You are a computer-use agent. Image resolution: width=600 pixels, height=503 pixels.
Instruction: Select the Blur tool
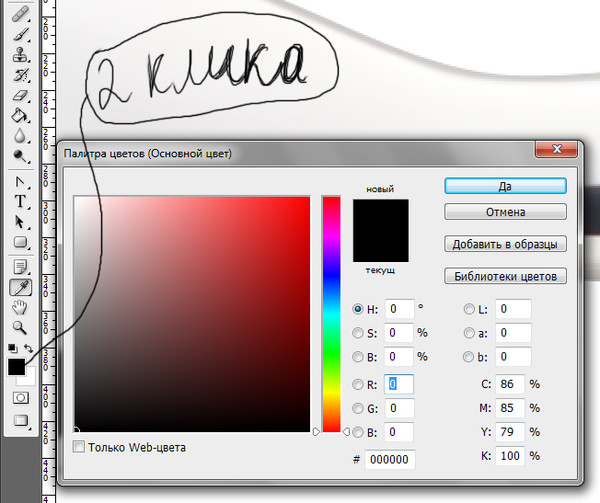(x=20, y=135)
